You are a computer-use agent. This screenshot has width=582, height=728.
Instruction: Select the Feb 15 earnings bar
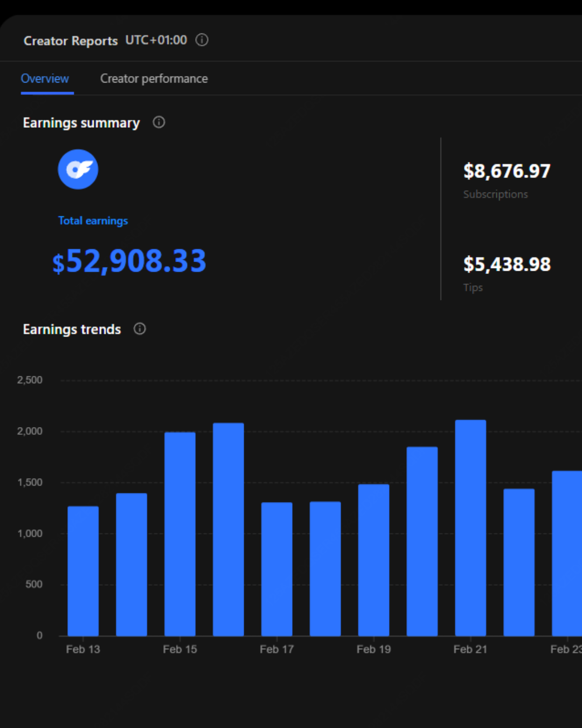coord(179,534)
